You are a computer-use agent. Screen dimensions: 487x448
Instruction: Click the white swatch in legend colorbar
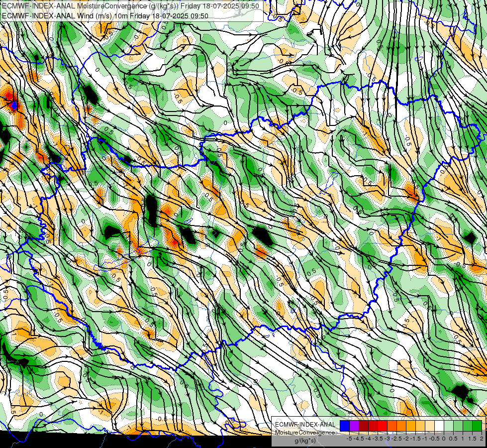tap(439, 426)
